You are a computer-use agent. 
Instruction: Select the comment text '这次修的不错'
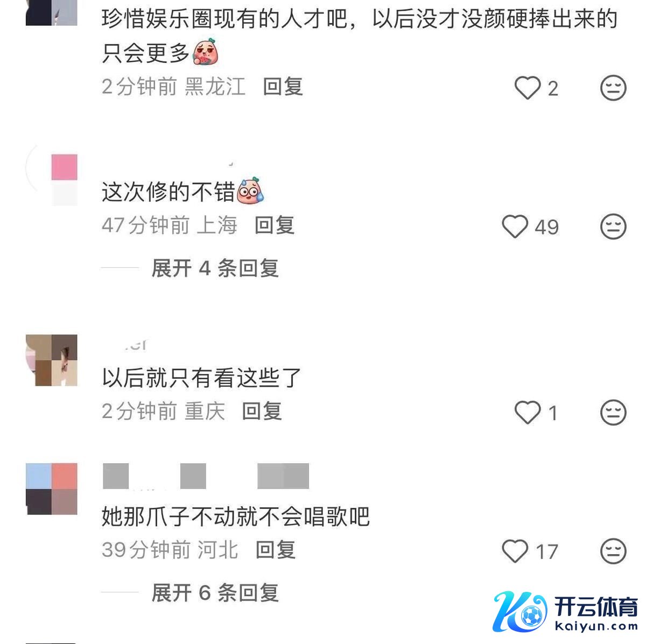(168, 193)
